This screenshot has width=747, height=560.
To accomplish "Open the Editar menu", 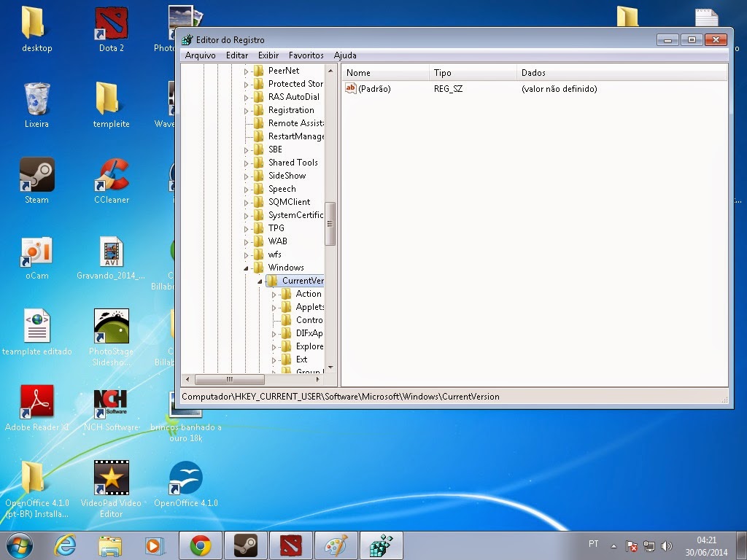I will coord(237,55).
